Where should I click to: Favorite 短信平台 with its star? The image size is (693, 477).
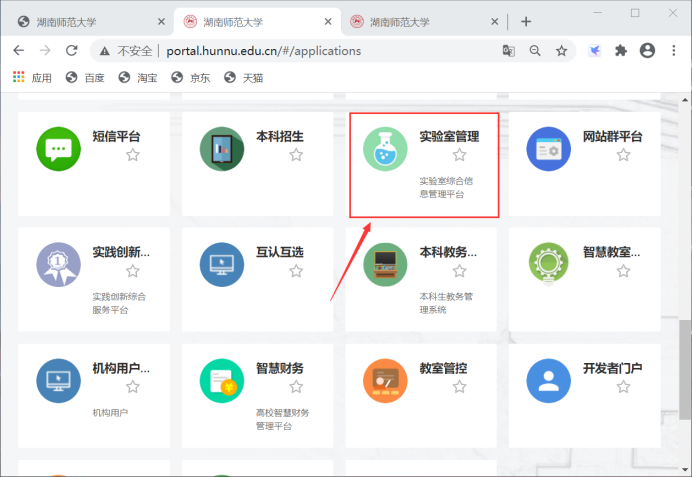[132, 155]
